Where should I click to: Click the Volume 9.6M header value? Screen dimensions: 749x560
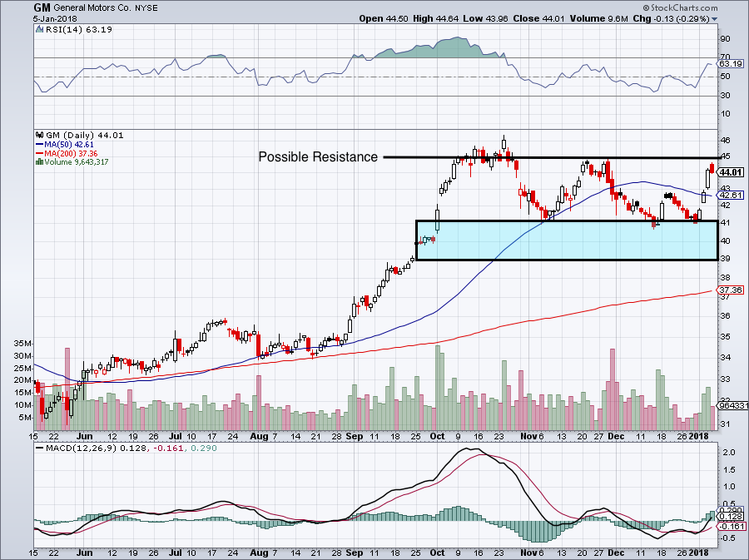coord(598,18)
